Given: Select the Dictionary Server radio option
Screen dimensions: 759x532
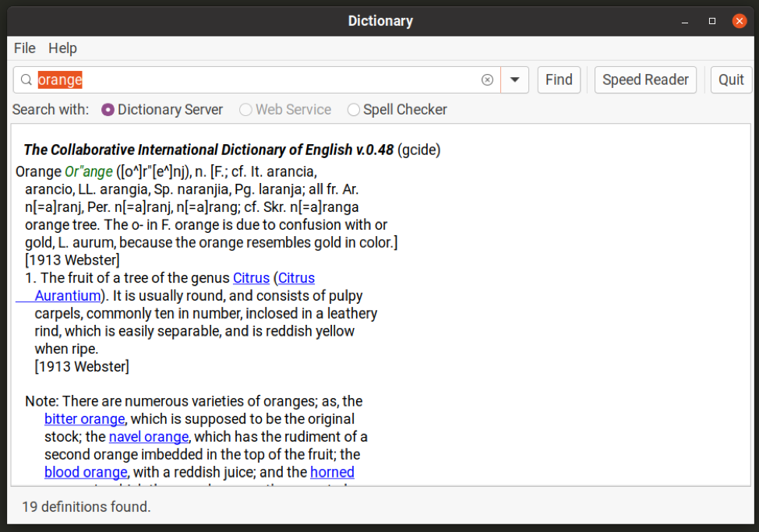Looking at the screenshot, I should pyautogui.click(x=108, y=110).
